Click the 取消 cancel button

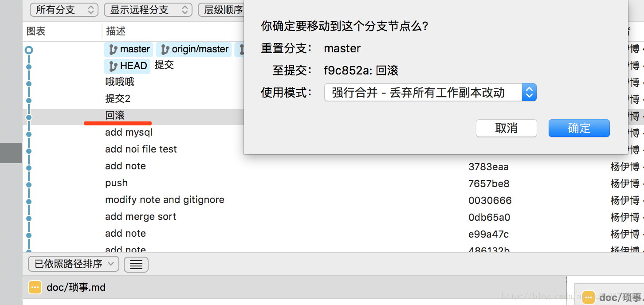tap(506, 128)
